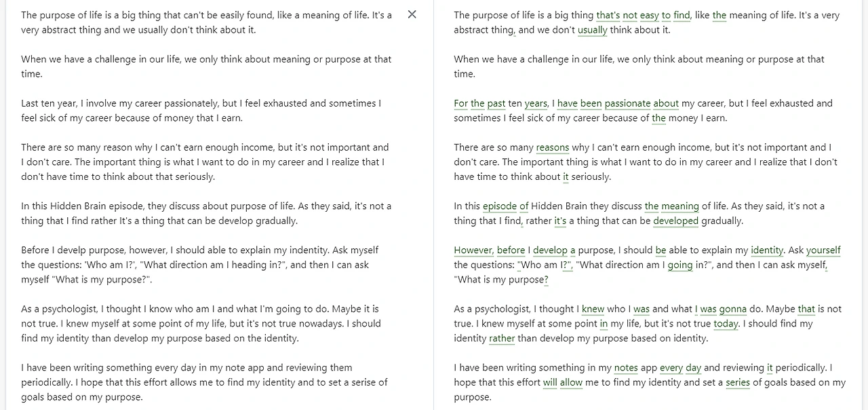Select the underlined correction "developed"
868x410 pixels.
click(x=676, y=221)
